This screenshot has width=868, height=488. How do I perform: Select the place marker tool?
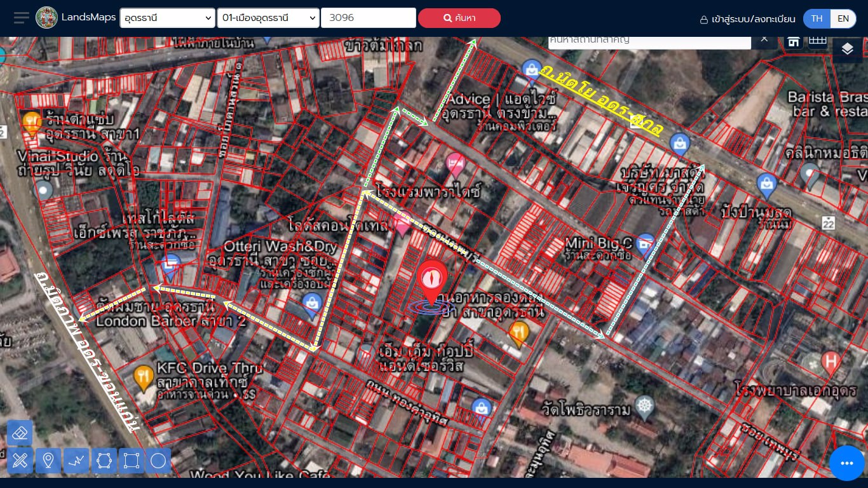pyautogui.click(x=48, y=461)
